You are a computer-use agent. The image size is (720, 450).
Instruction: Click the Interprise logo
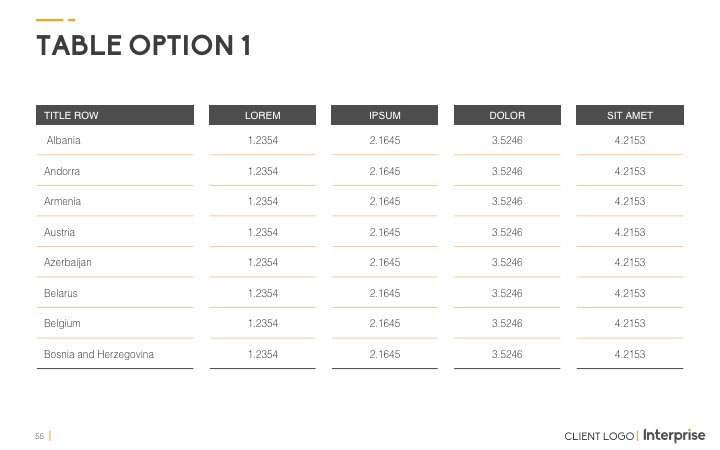point(674,435)
